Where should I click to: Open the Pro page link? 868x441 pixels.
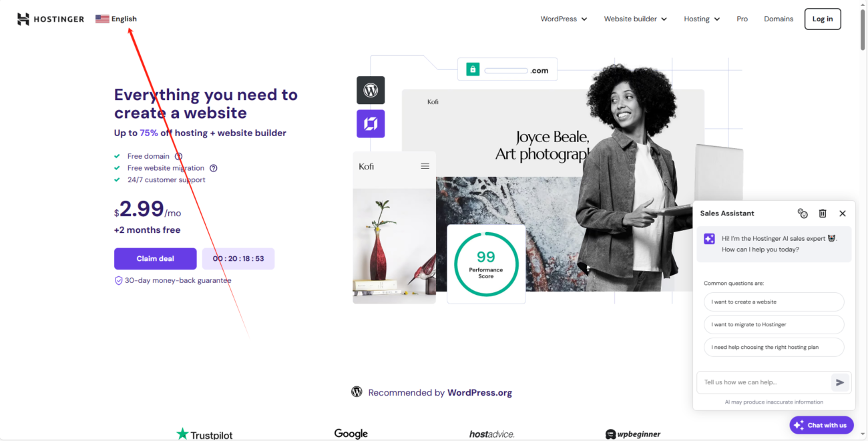[742, 19]
